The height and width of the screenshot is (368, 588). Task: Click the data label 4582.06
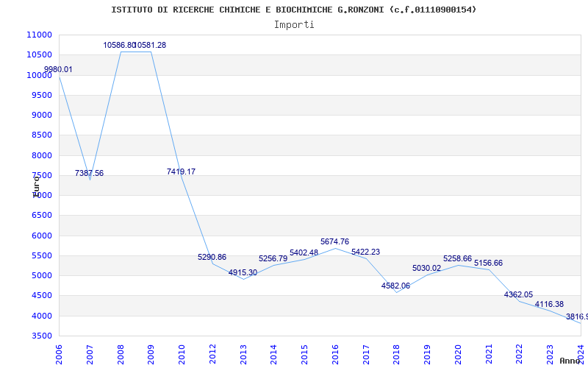click(x=395, y=286)
